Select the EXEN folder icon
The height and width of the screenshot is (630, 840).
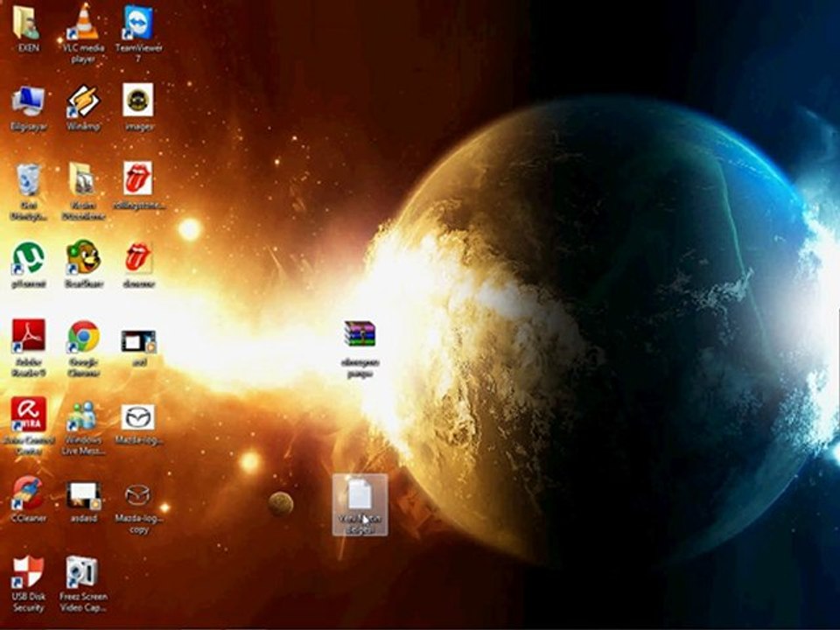pos(28,23)
